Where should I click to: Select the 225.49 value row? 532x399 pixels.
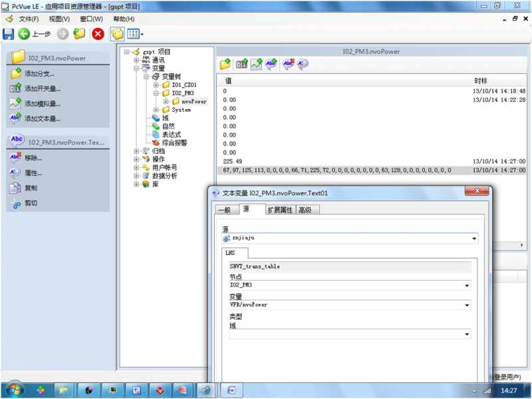372,162
